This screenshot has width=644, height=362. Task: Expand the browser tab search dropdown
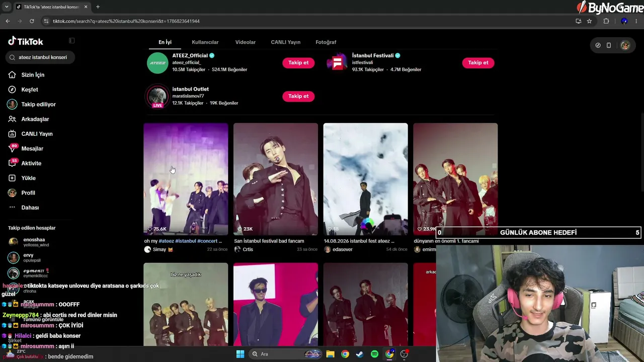[6, 7]
